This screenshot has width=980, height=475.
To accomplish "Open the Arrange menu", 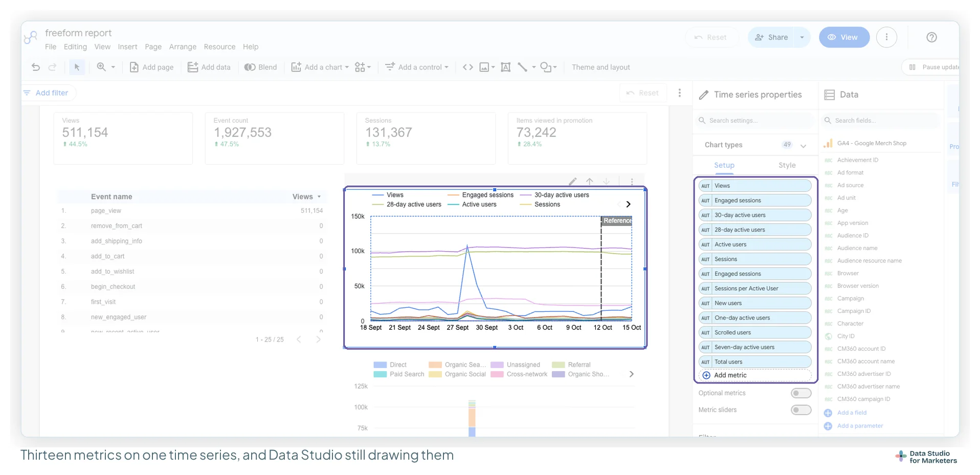I will (183, 47).
